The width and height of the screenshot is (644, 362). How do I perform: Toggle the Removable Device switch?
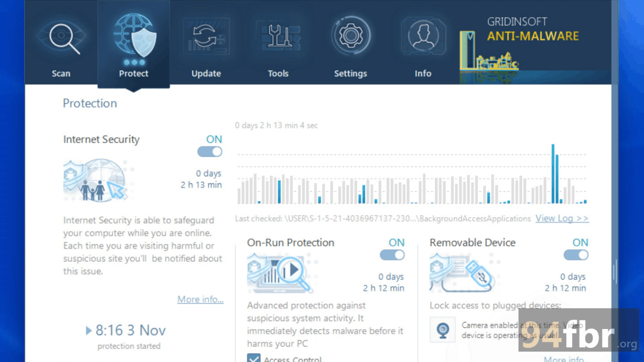click(576, 255)
